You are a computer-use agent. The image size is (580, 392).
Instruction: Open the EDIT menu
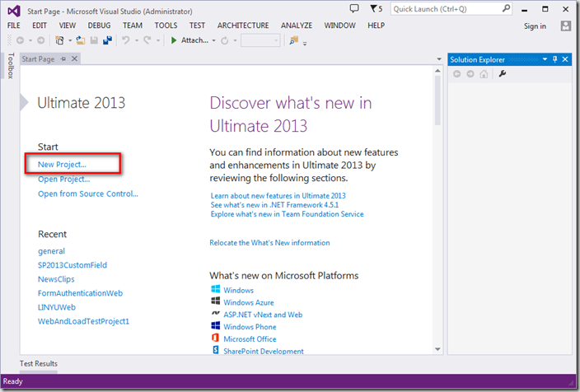[x=40, y=26]
